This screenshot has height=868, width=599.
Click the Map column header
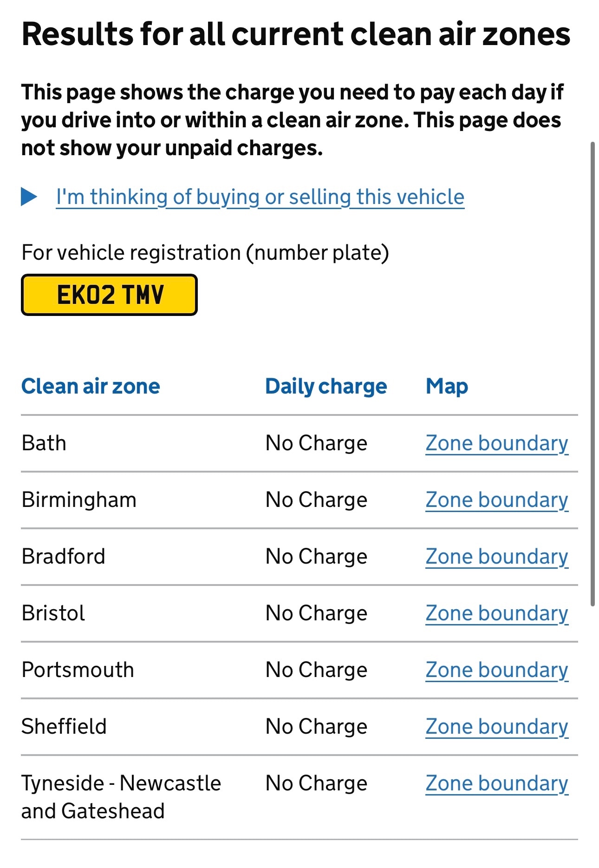click(x=447, y=387)
